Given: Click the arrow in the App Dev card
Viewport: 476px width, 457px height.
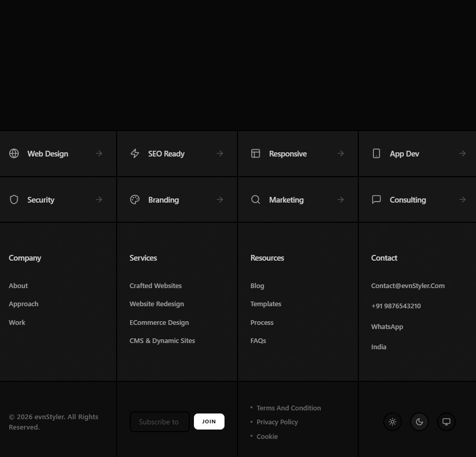Looking at the screenshot, I should (463, 153).
